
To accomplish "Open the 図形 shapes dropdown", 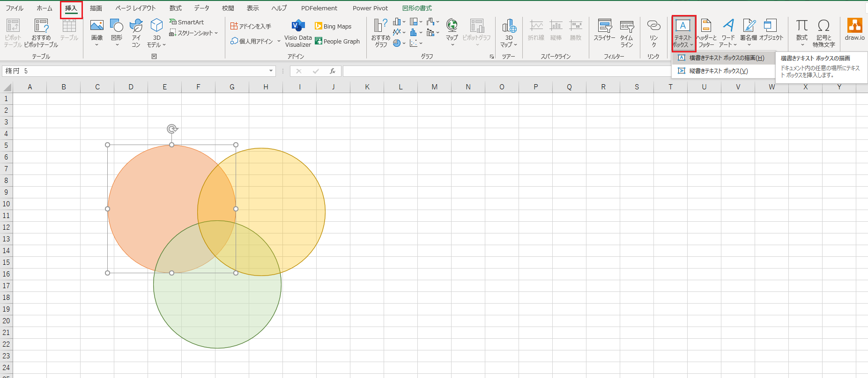I will (x=116, y=32).
